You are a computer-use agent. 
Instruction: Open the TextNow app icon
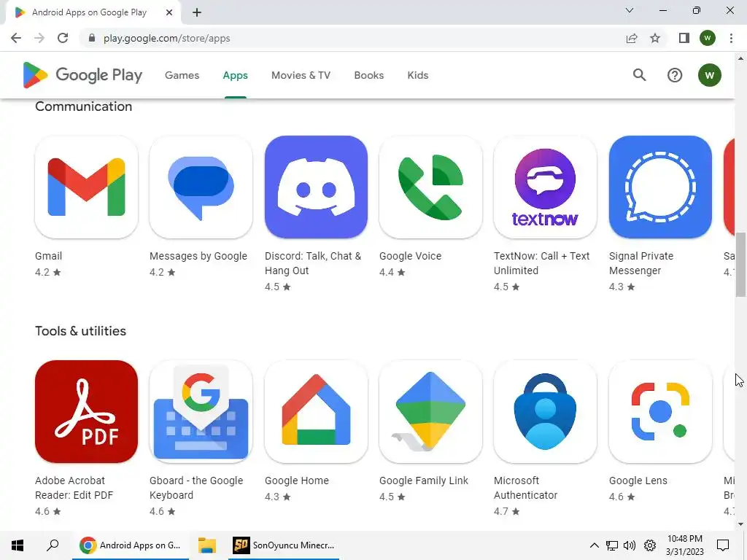coord(545,187)
